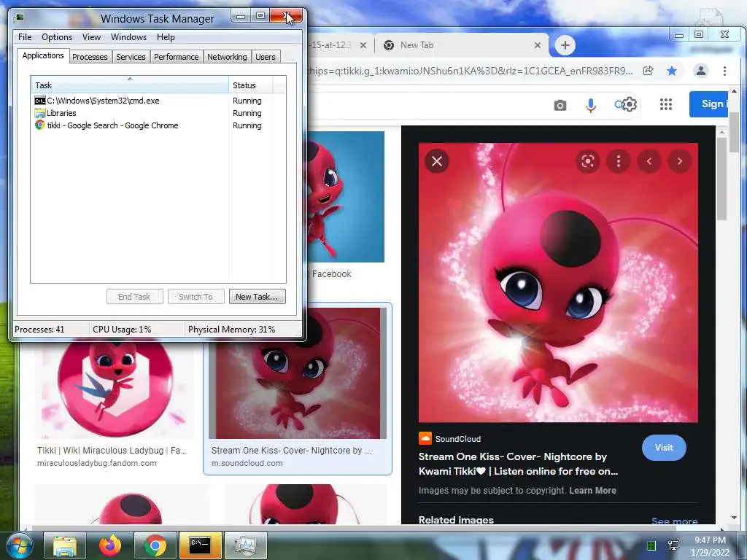Click the Chrome icon in task list
Image resolution: width=747 pixels, height=560 pixels.
[x=40, y=125]
